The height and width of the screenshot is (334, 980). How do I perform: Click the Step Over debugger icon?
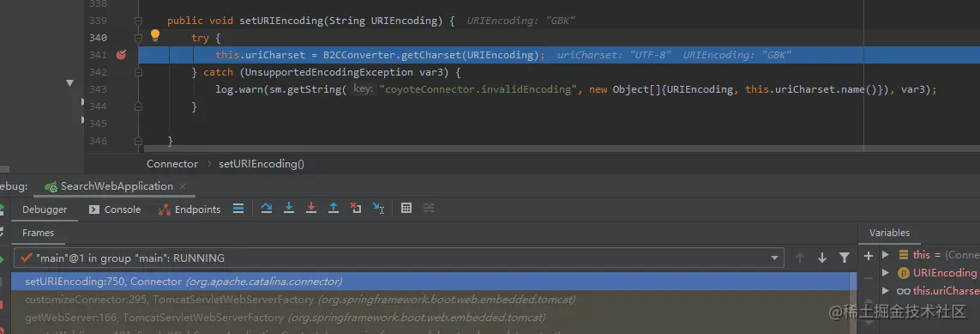(x=267, y=209)
